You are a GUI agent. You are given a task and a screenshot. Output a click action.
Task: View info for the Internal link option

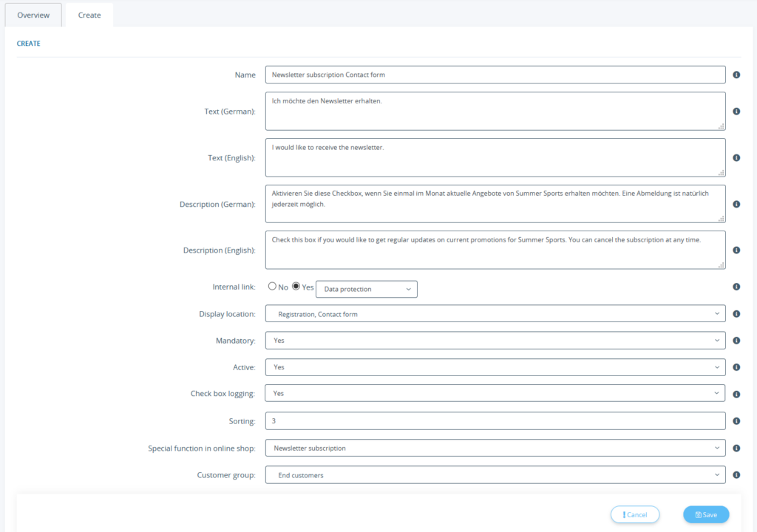(x=736, y=286)
